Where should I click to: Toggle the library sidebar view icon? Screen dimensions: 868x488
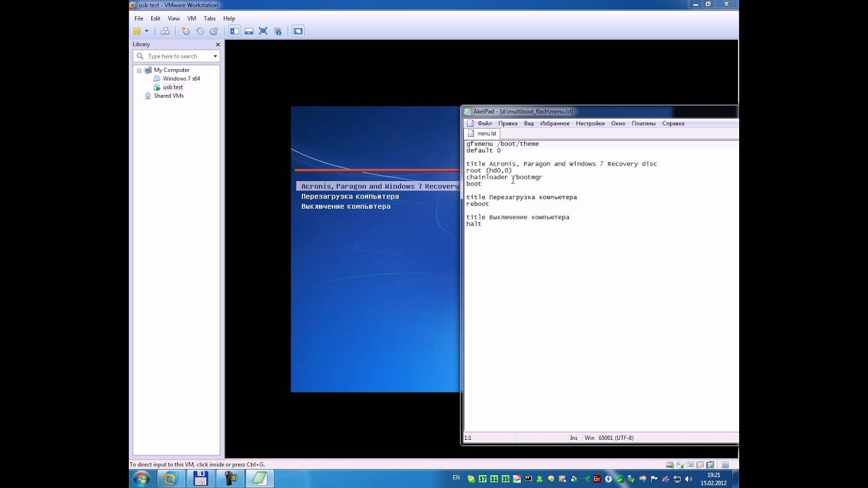coord(235,31)
